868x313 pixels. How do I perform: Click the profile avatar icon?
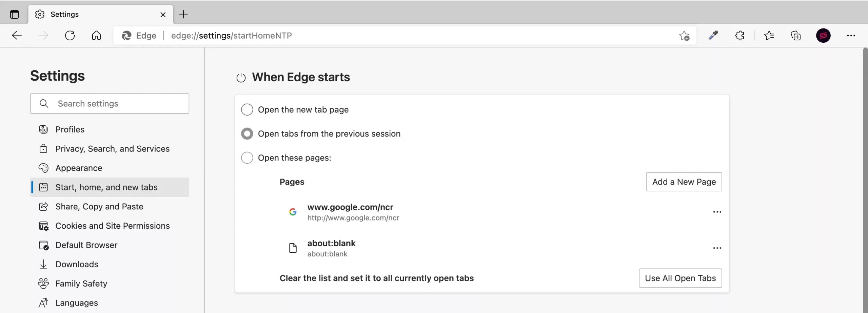click(823, 36)
